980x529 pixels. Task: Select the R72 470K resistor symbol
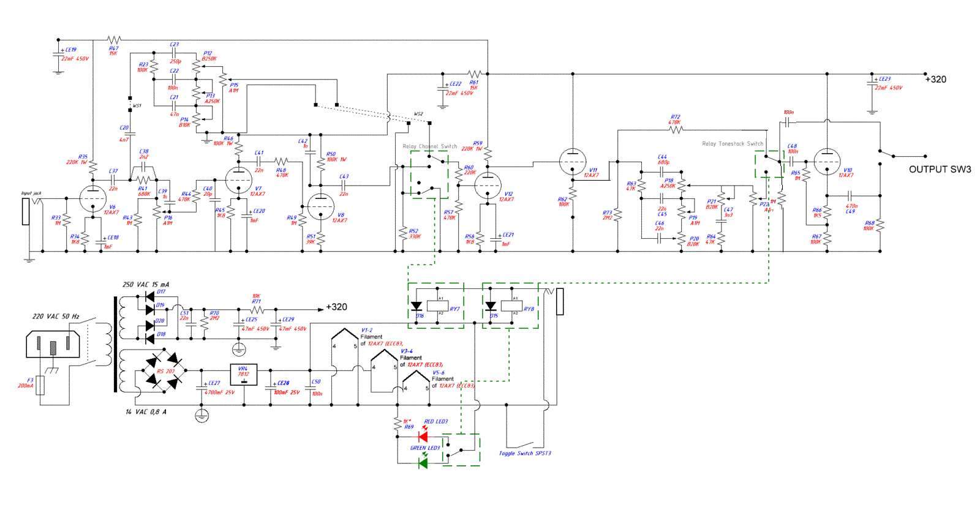coord(674,129)
